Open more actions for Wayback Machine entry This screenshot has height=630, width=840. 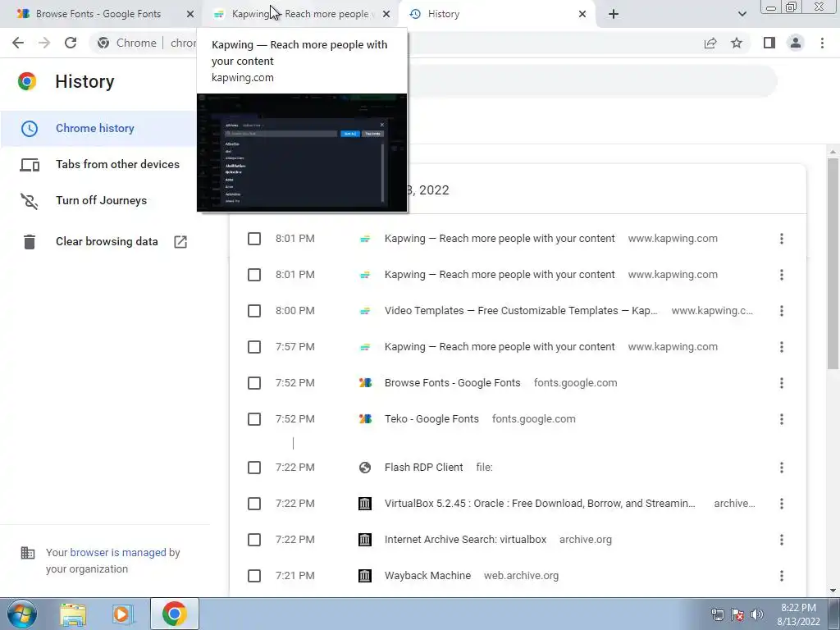pyautogui.click(x=782, y=576)
